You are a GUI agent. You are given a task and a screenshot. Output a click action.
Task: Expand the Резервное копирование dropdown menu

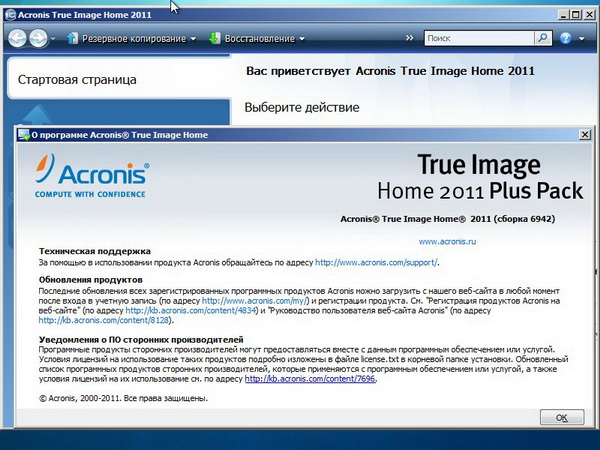click(193, 39)
